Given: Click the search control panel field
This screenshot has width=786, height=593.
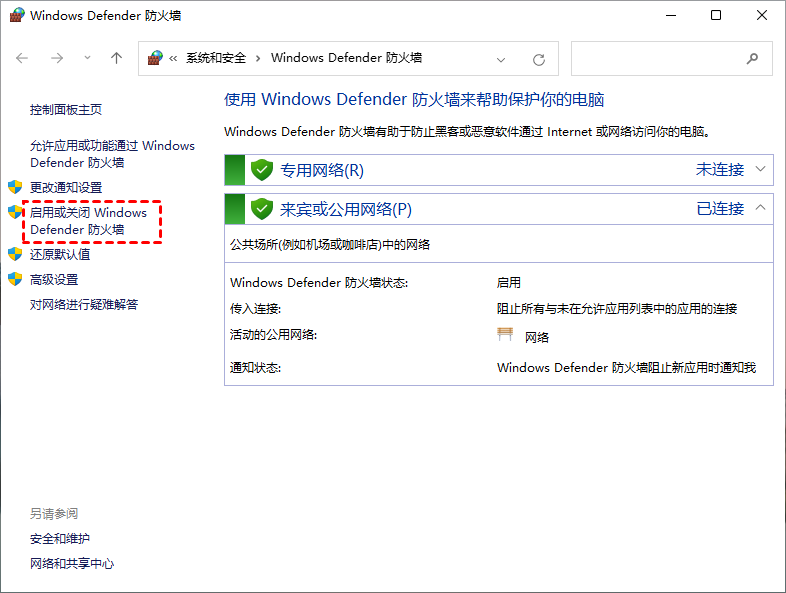Looking at the screenshot, I should click(x=672, y=59).
